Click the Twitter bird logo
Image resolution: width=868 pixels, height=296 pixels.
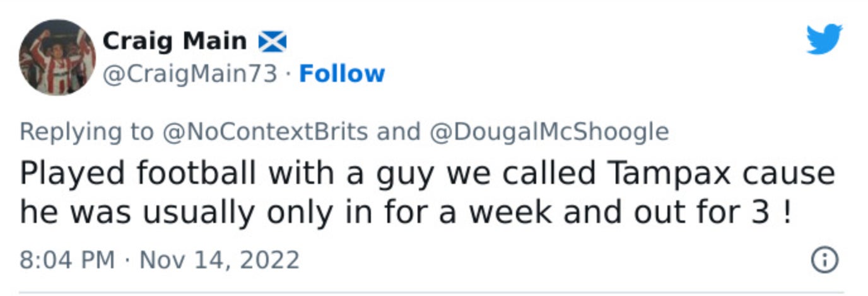(824, 40)
